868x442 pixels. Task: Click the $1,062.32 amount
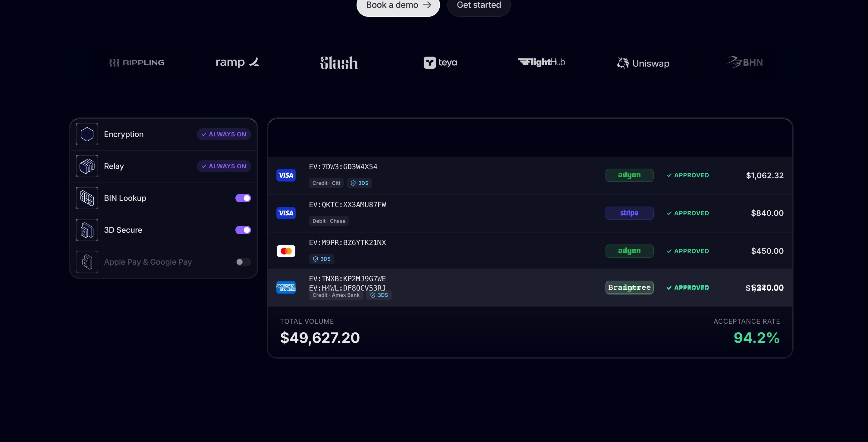765,176
